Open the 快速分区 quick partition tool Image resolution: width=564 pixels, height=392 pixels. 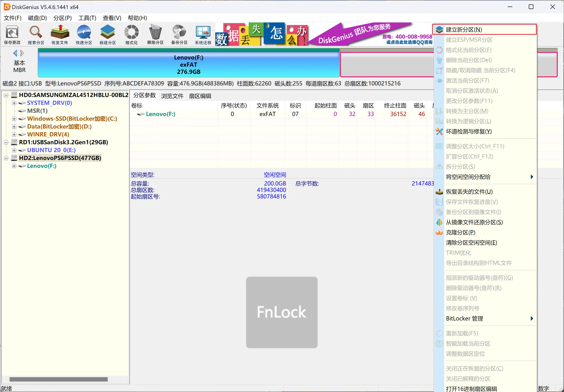84,35
